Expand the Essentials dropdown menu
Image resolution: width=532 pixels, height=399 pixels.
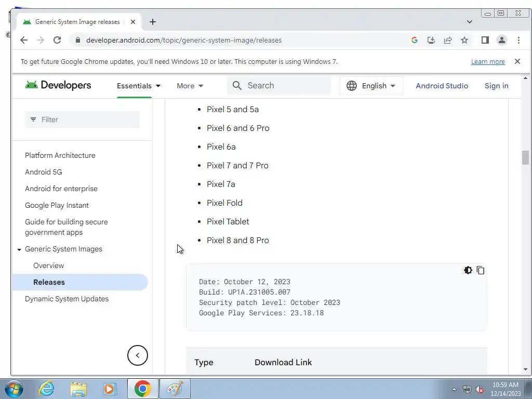pos(139,86)
